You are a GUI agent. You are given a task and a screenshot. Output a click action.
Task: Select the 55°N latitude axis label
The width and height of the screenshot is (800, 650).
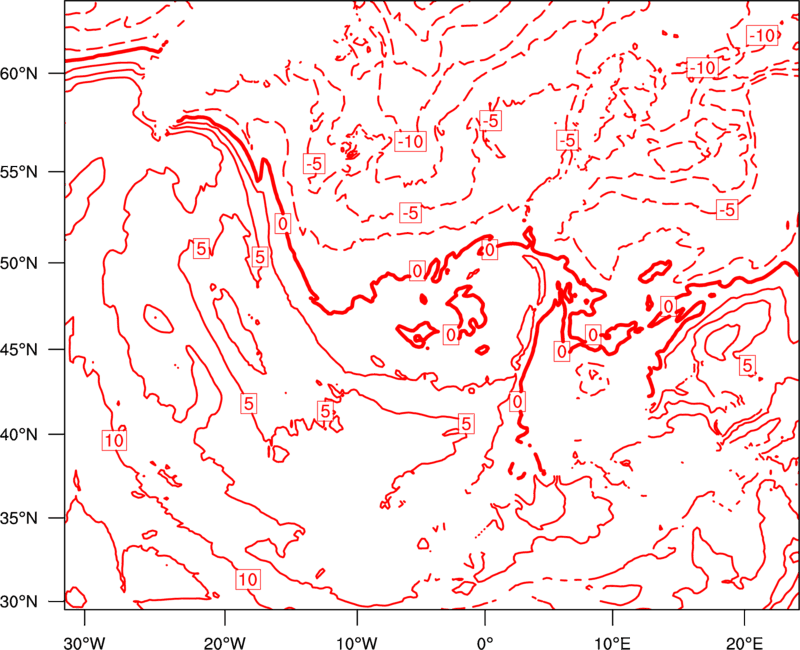point(19,172)
